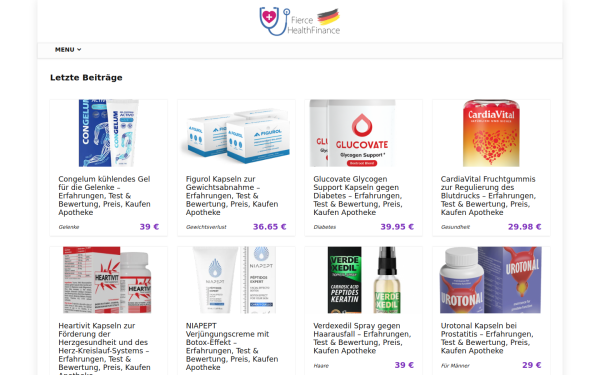This screenshot has height=375, width=600.
Task: Click the Fierce HealthFinance stethoscope logo
Action: tap(300, 21)
